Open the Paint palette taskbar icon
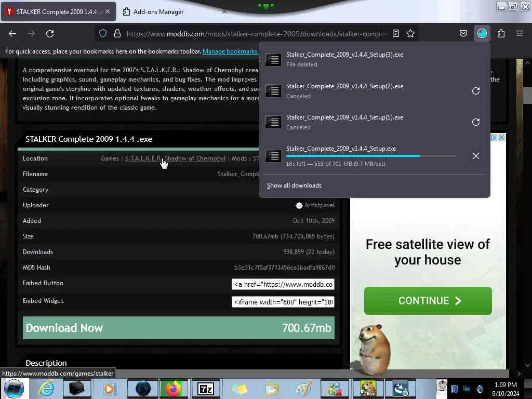 (303, 389)
